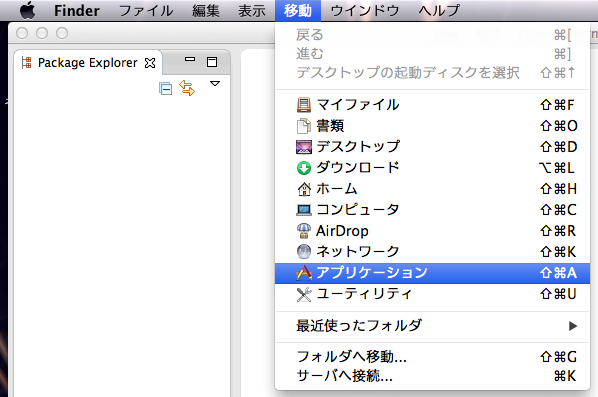Click the マイファイル icon in menu

point(304,105)
